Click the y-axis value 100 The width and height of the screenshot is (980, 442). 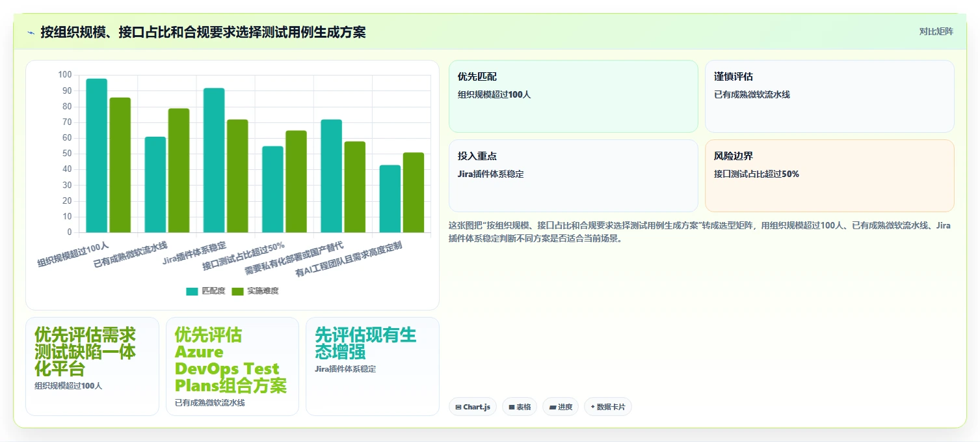pyautogui.click(x=65, y=75)
